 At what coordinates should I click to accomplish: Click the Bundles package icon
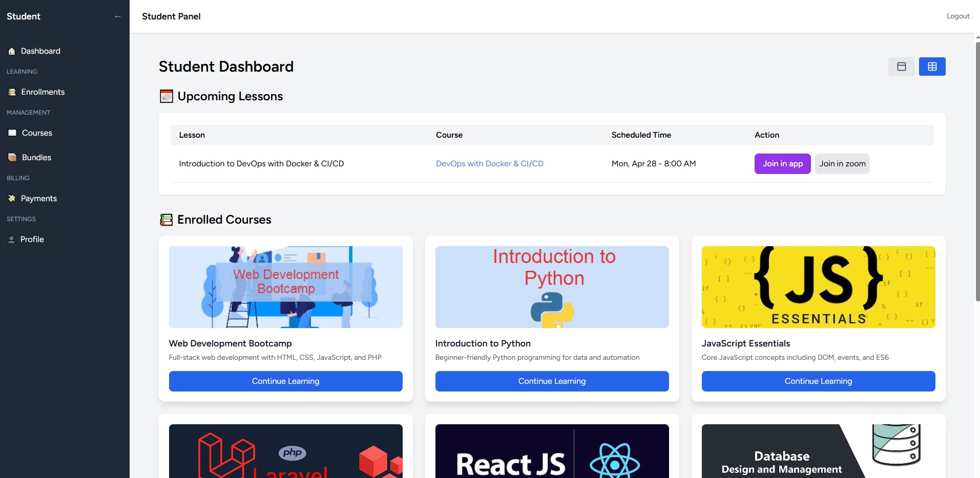point(12,158)
